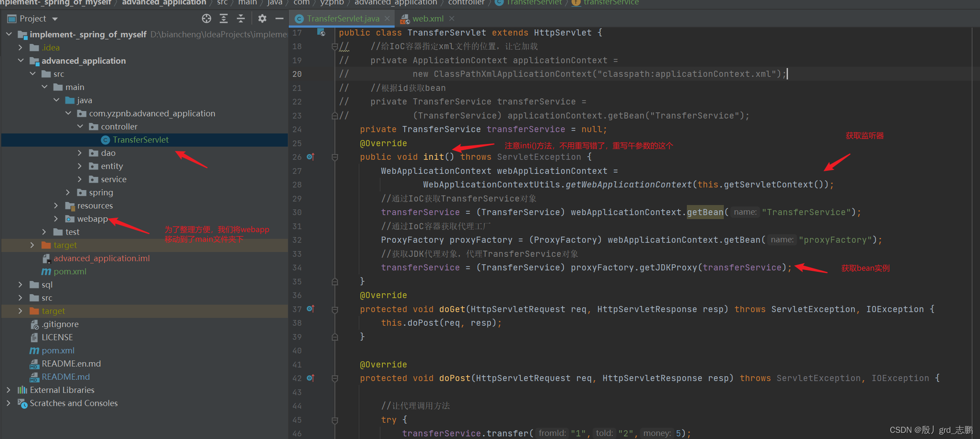Open README.md file

(x=65, y=377)
